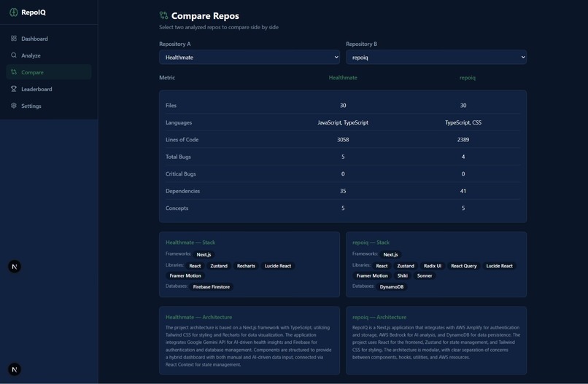Click the Concepts row label
Viewport: 588px width, 384px height.
tap(177, 208)
